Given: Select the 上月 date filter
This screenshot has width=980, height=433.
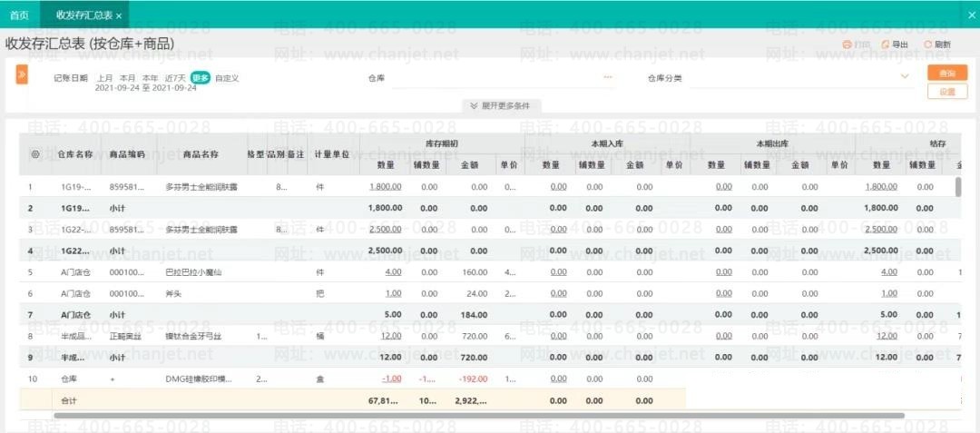Looking at the screenshot, I should [x=105, y=78].
